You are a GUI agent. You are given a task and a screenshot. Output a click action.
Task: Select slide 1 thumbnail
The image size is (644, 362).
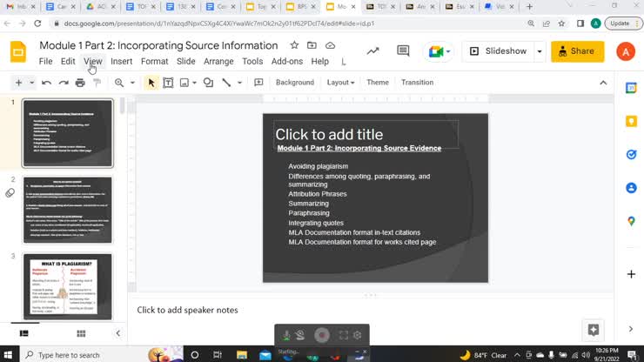point(67,133)
